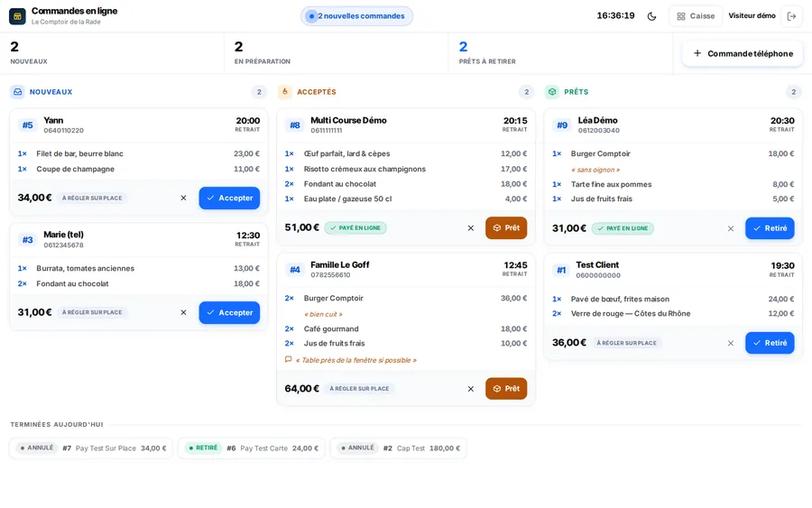Click the item Coupe de champagne

click(75, 169)
